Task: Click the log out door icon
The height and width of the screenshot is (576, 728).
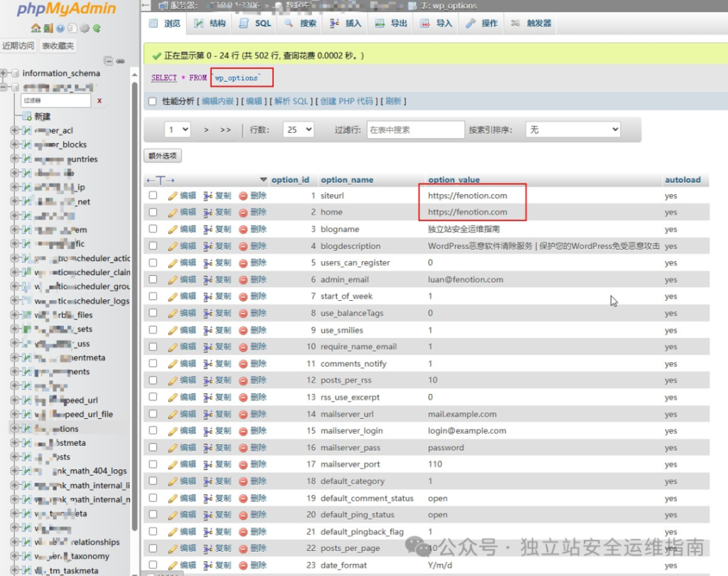Action: point(48,28)
